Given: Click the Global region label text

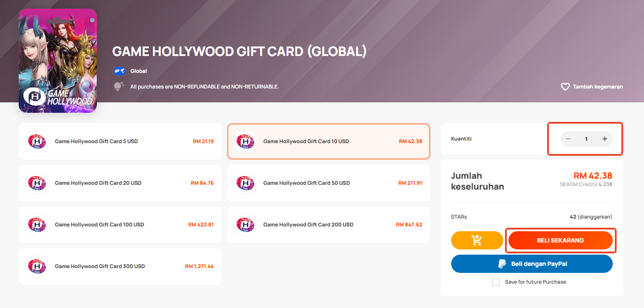Looking at the screenshot, I should coord(139,71).
